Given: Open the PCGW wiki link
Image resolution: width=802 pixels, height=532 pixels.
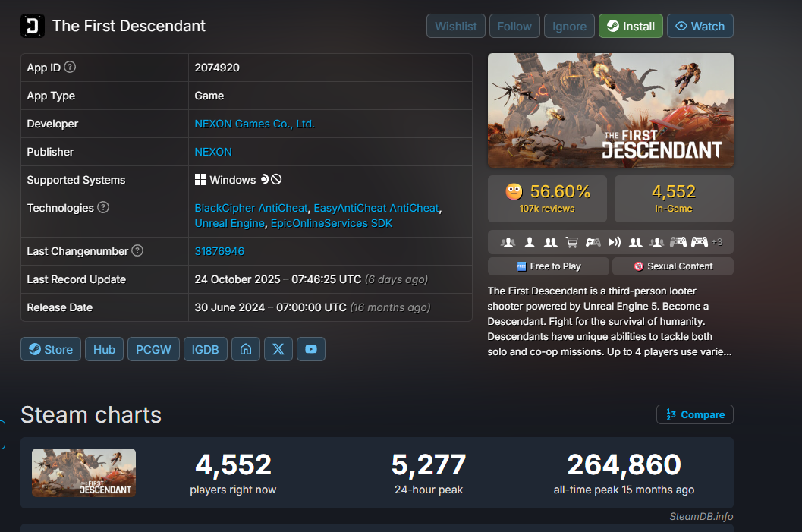Looking at the screenshot, I should pos(153,349).
